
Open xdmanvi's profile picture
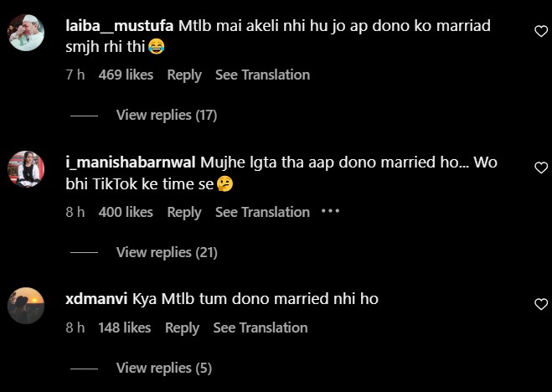click(x=26, y=306)
